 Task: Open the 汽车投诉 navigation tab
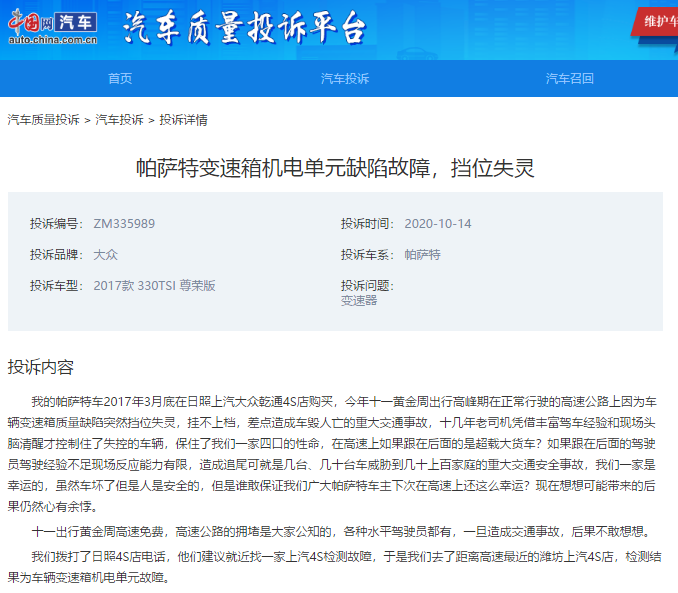[x=345, y=78]
